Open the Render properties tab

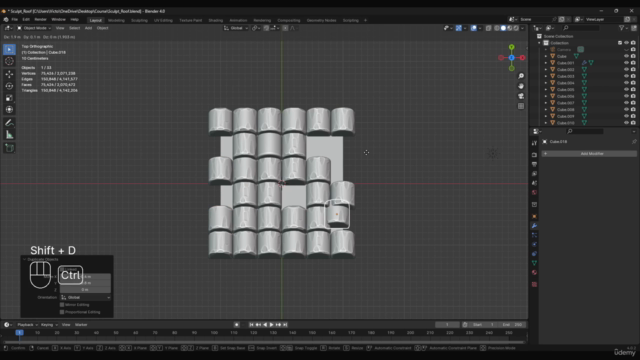coord(534,155)
